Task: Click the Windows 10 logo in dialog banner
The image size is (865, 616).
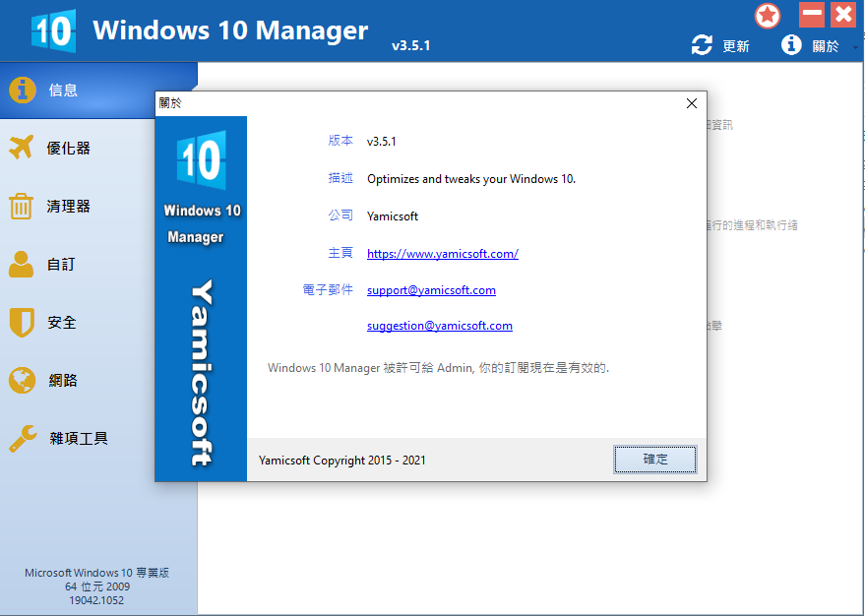Action: [x=202, y=160]
